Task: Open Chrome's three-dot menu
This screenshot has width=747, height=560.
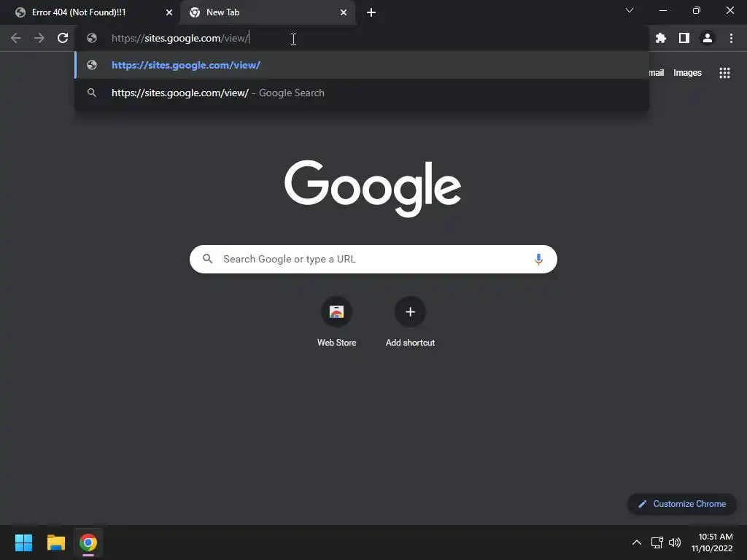Action: [x=731, y=38]
